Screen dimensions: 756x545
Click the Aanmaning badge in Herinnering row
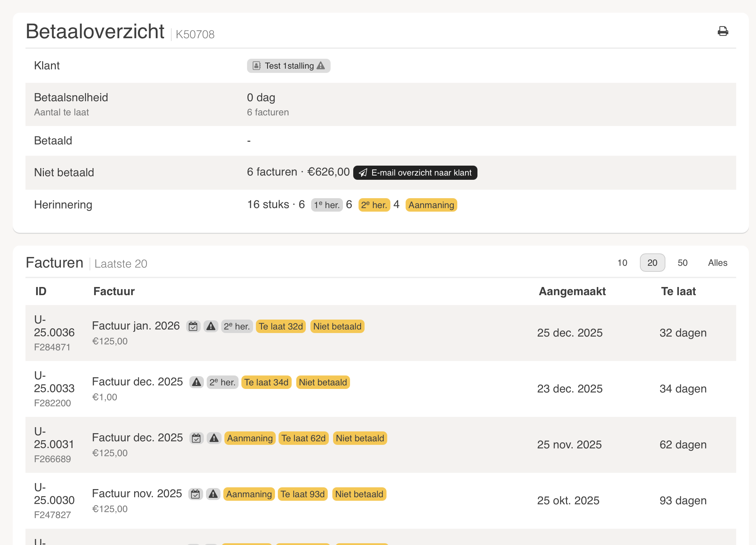point(431,205)
